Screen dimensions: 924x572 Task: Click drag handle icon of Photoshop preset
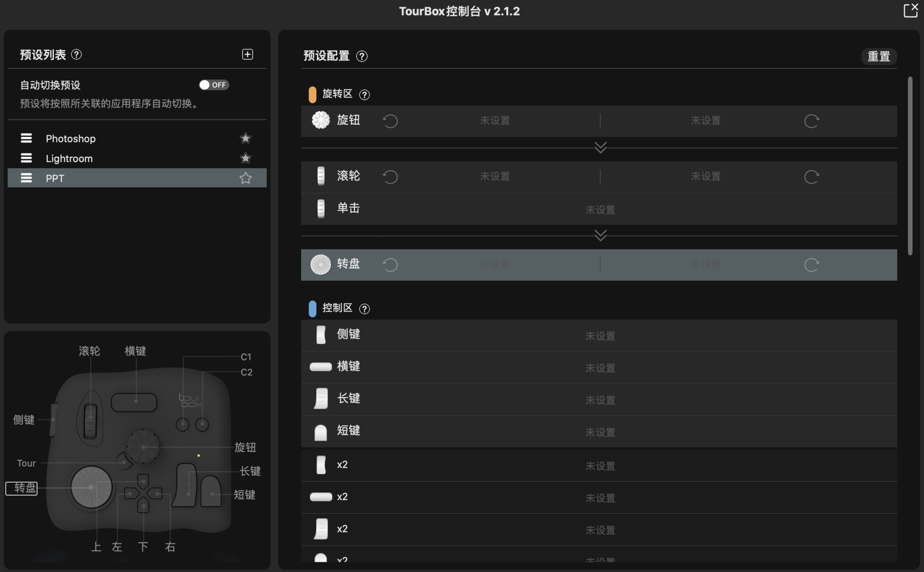click(26, 138)
